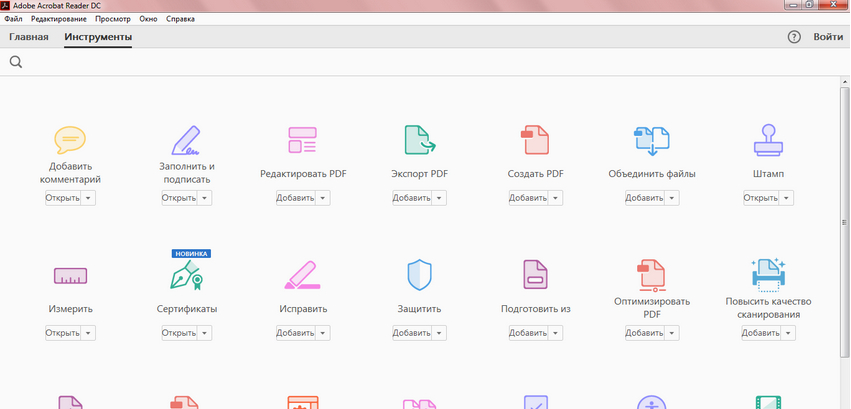Click the search magnifier icon

(x=16, y=62)
